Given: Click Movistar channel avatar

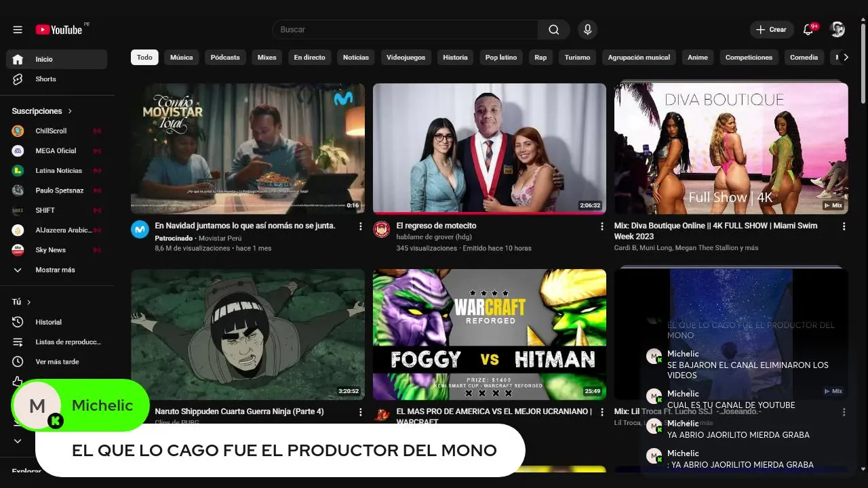Looking at the screenshot, I should tap(140, 229).
